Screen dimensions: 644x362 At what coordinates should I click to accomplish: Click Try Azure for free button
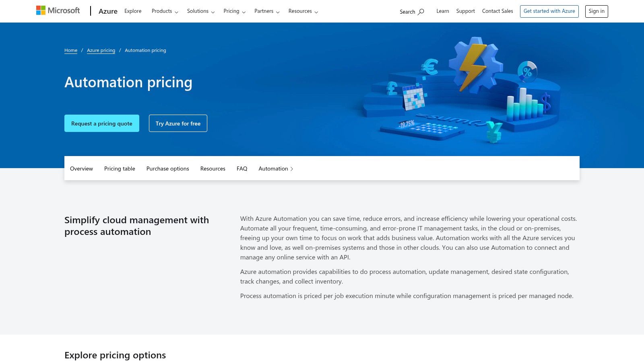pyautogui.click(x=178, y=123)
